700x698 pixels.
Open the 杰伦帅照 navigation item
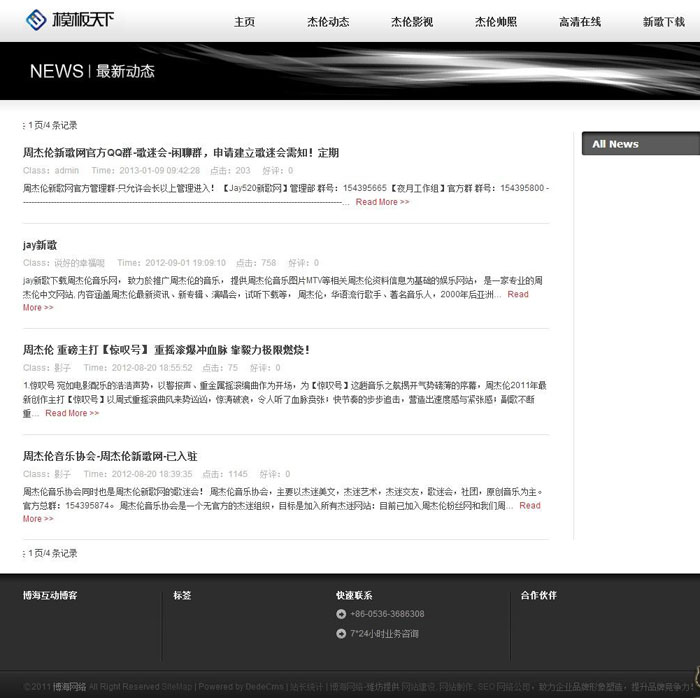pyautogui.click(x=496, y=22)
